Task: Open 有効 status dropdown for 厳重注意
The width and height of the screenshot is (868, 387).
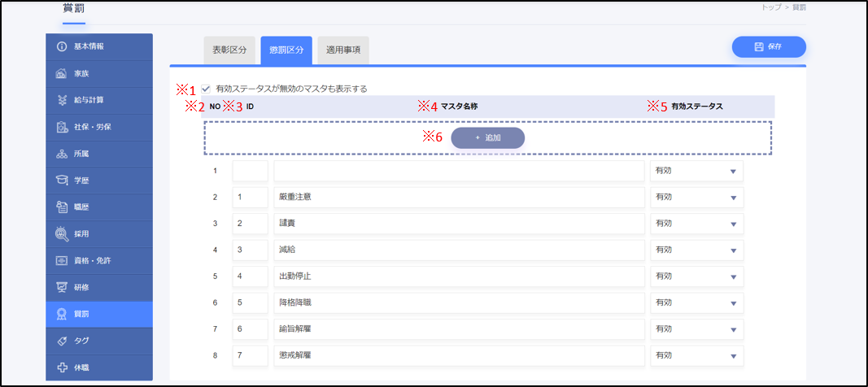Action: [x=696, y=198]
